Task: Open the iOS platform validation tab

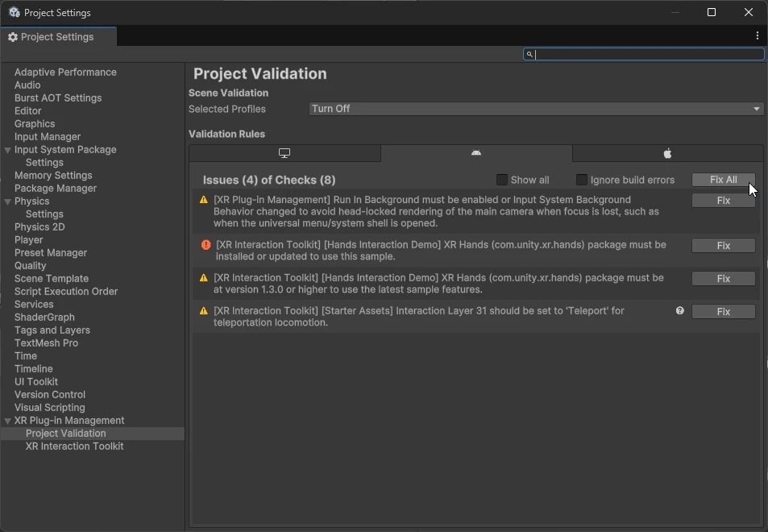Action: pyautogui.click(x=666, y=153)
